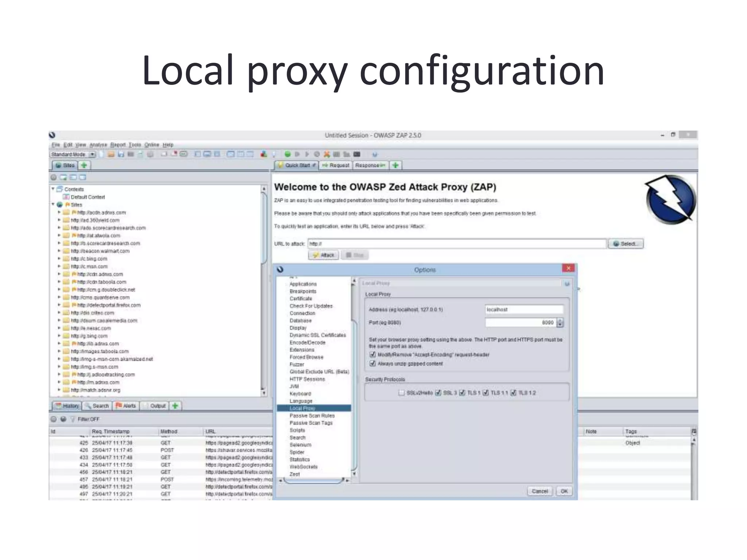Click the Continue play toolbar icon
The image size is (747, 560).
click(307, 154)
